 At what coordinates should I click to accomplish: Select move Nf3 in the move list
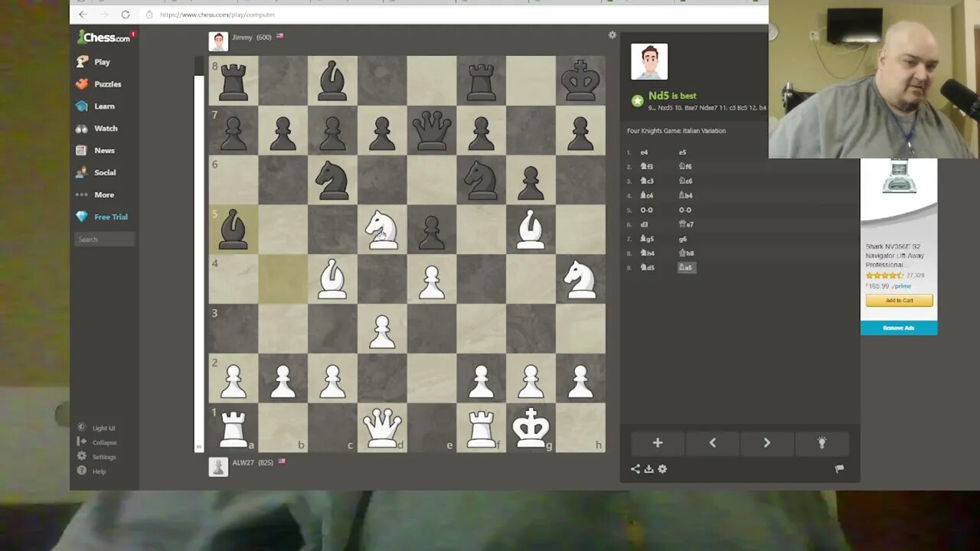point(647,167)
